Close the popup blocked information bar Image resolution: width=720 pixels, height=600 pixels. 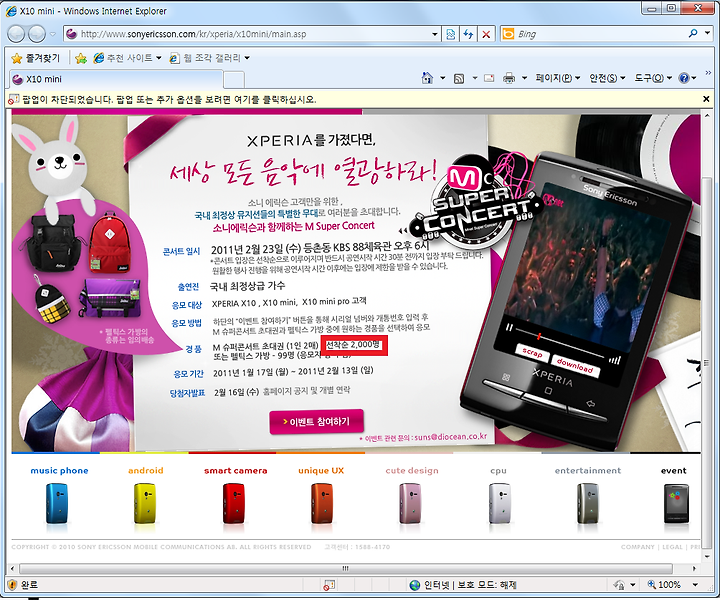coord(706,99)
